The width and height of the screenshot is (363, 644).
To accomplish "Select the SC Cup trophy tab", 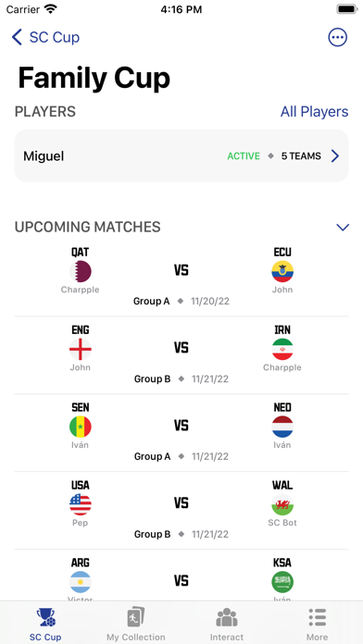I will (45, 624).
